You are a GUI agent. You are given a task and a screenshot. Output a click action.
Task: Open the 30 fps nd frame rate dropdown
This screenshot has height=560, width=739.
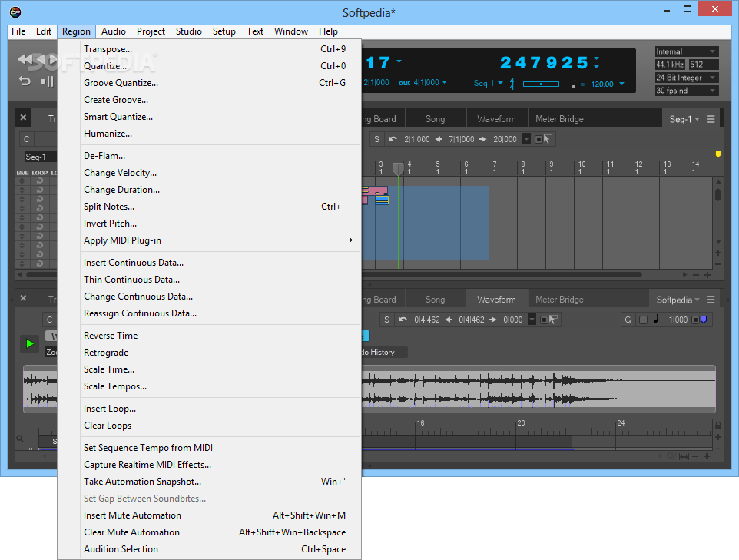687,91
